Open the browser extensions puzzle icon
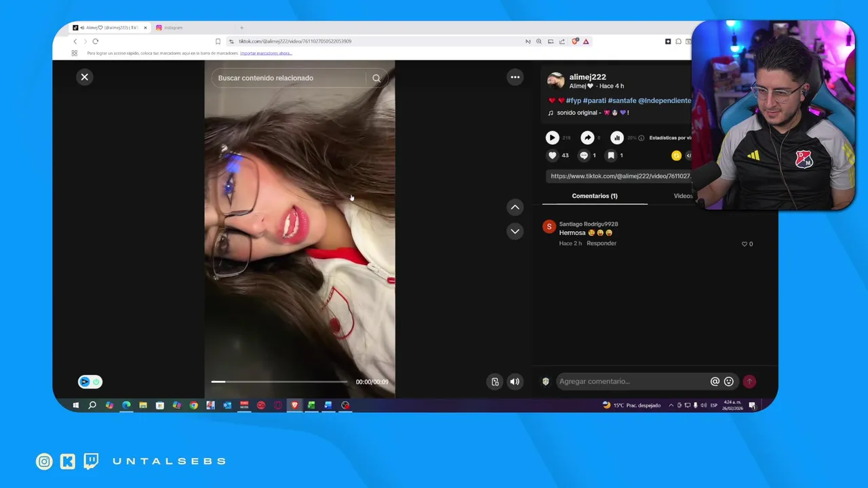This screenshot has width=868, height=488. pyautogui.click(x=678, y=41)
